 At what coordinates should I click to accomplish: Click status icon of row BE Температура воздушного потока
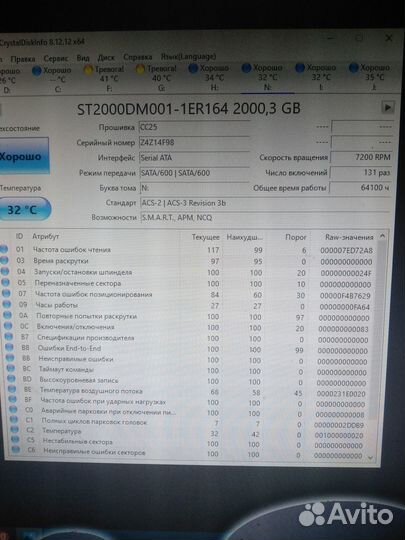coord(12,389)
